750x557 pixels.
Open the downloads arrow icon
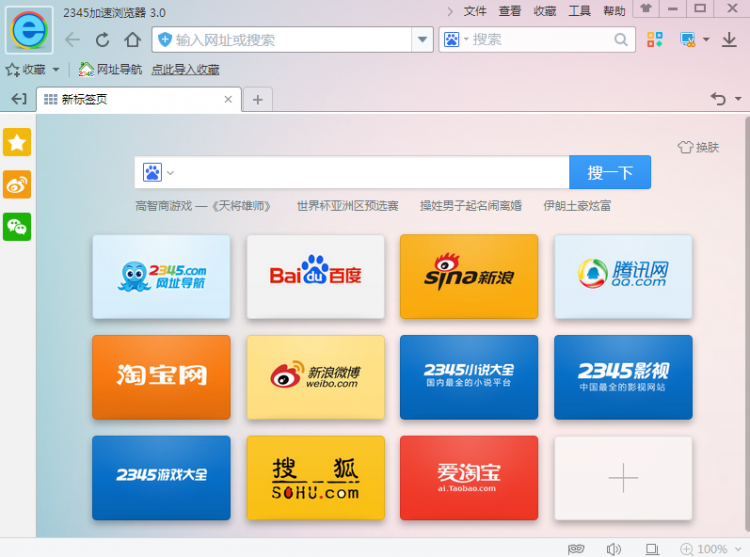point(729,40)
